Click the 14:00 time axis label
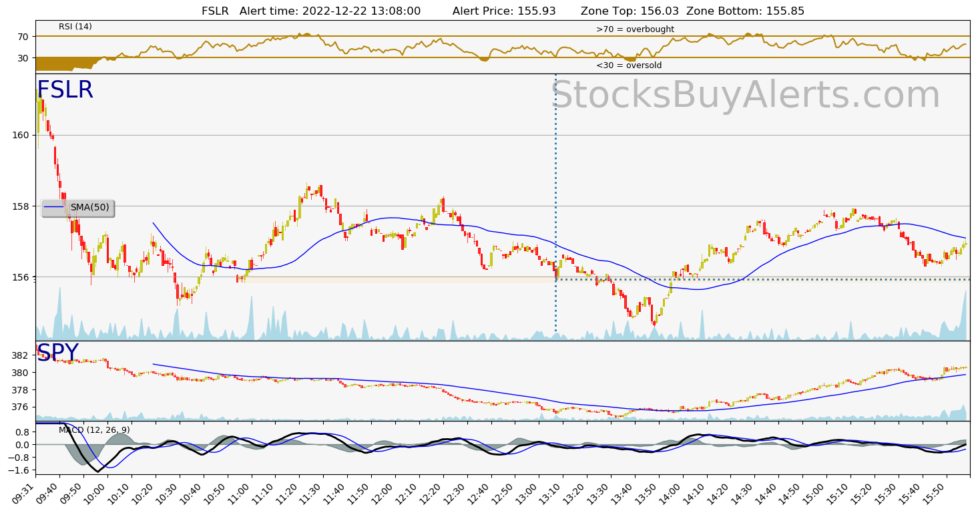 pyautogui.click(x=672, y=493)
